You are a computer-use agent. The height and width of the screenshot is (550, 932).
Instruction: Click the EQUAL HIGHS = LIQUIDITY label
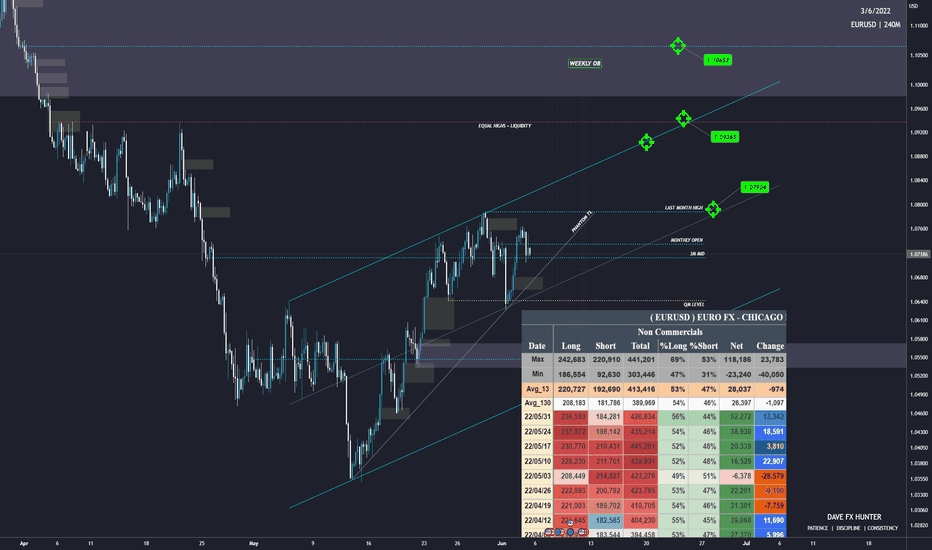click(505, 126)
